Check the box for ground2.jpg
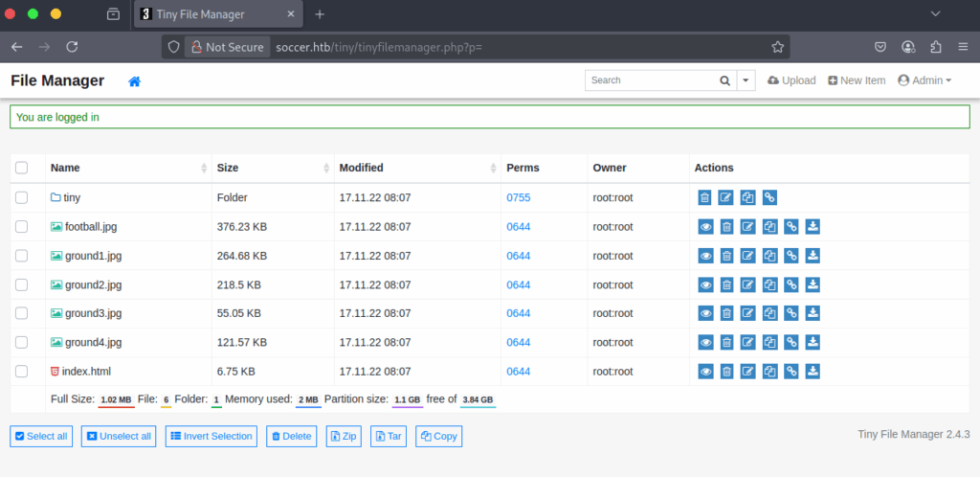This screenshot has width=980, height=477. pos(22,285)
